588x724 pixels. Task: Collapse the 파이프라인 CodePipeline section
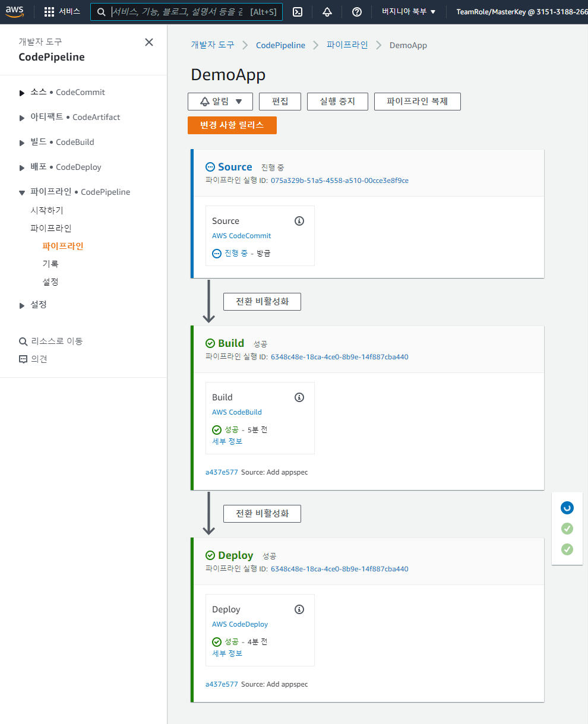[22, 192]
